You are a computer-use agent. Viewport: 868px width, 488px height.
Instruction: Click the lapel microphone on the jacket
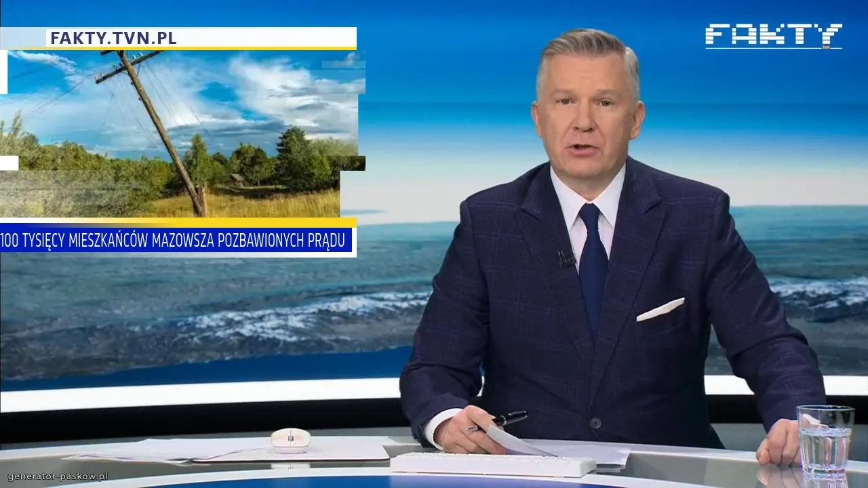point(565,258)
